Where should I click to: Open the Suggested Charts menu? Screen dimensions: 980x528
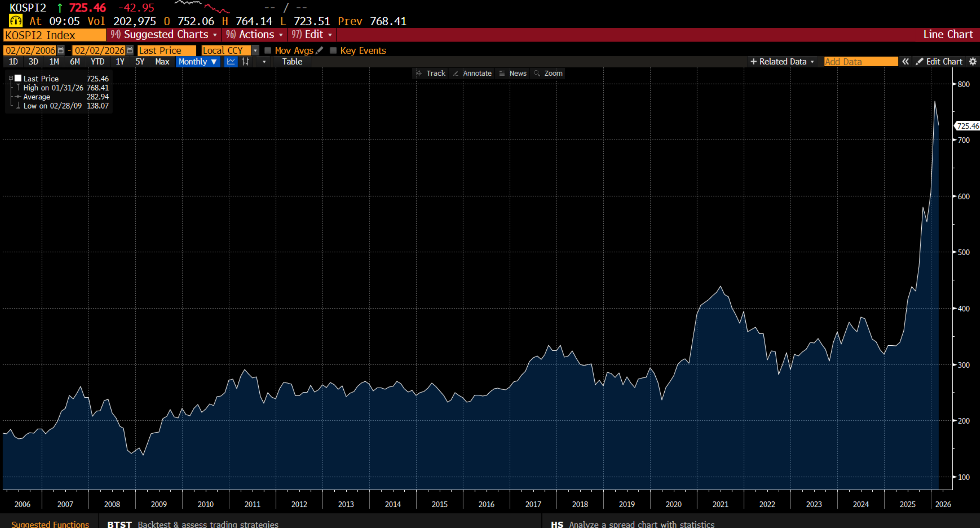click(164, 34)
